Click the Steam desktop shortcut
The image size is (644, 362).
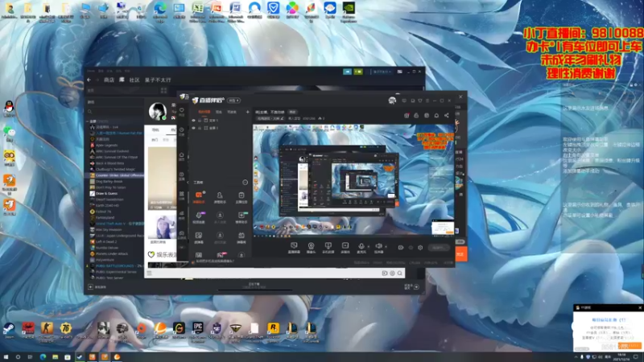[x=8, y=330]
